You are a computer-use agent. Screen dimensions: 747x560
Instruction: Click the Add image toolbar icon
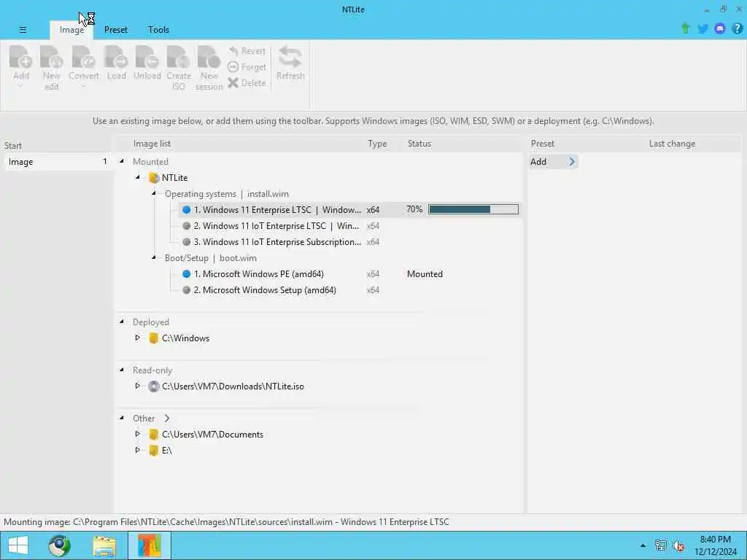tap(20, 57)
